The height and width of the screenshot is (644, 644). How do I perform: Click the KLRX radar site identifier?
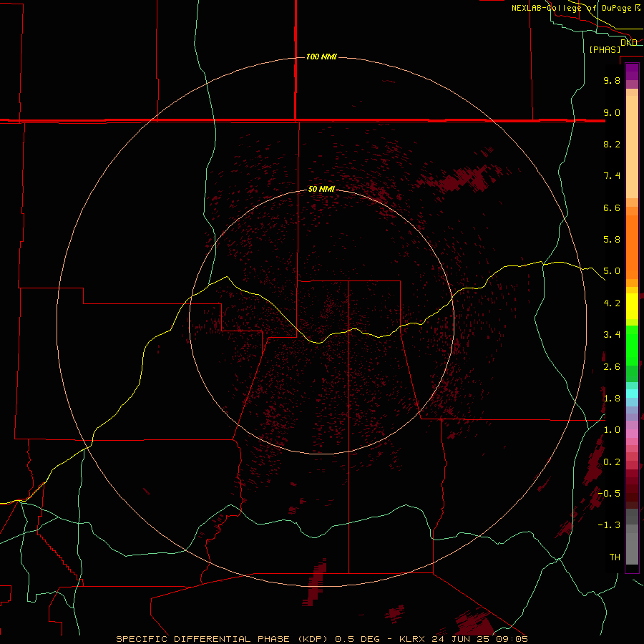tap(413, 639)
